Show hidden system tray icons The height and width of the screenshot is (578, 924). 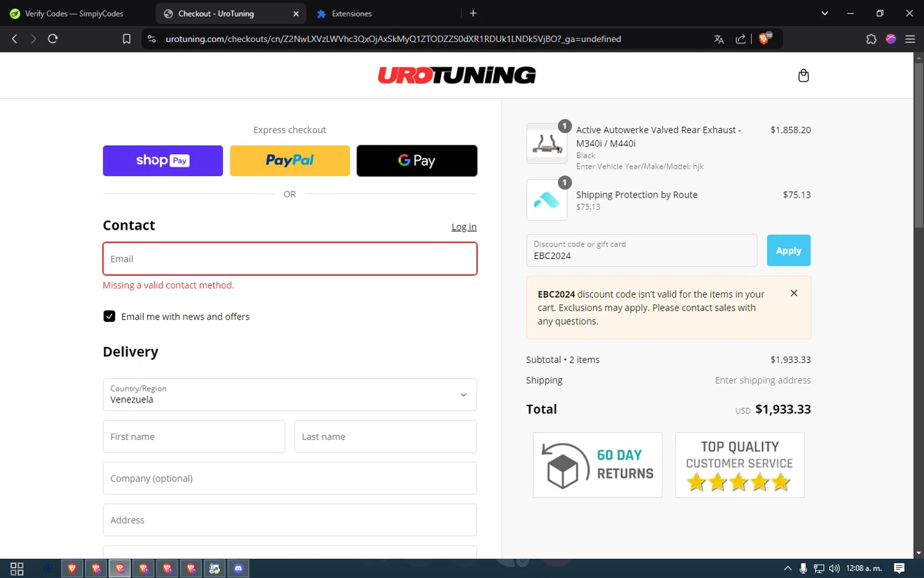coord(787,568)
